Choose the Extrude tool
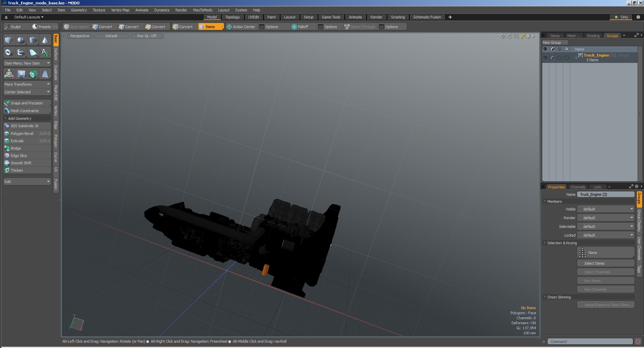Image resolution: width=644 pixels, height=348 pixels. (27, 141)
